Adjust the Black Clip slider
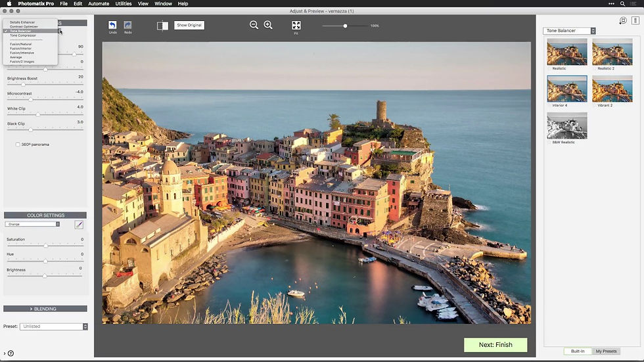The width and height of the screenshot is (644, 362). click(45, 129)
